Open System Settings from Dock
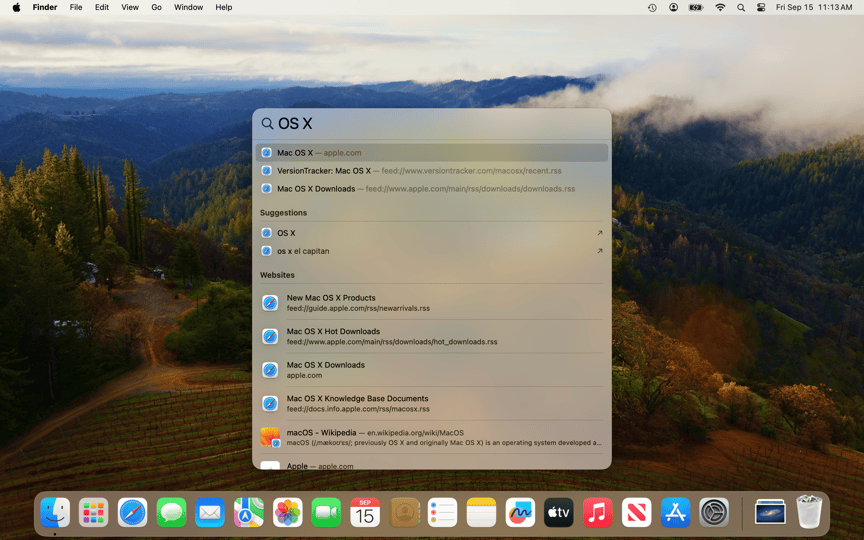 [x=714, y=512]
